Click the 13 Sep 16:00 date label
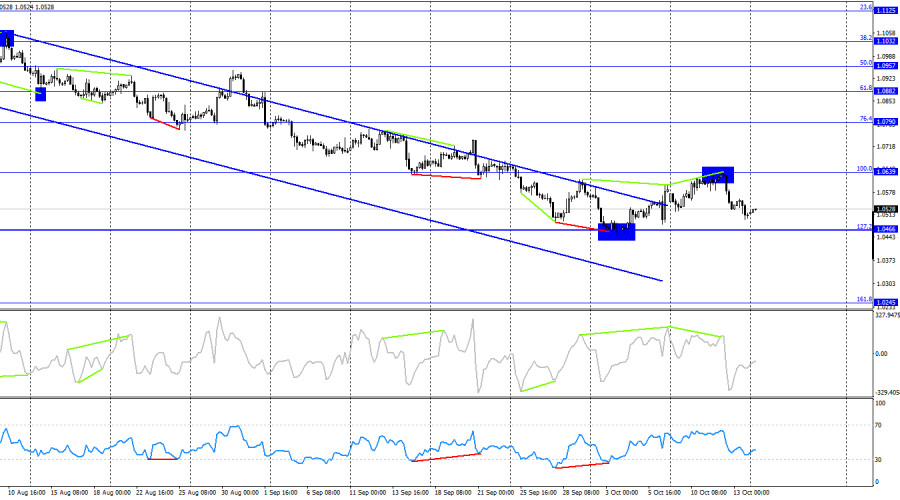The height and width of the screenshot is (500, 900). [x=410, y=493]
